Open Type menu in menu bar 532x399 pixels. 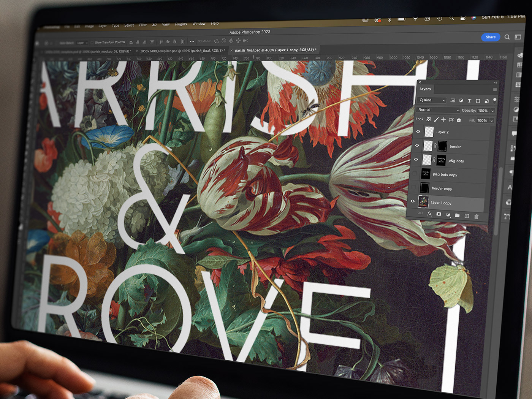tap(116, 25)
